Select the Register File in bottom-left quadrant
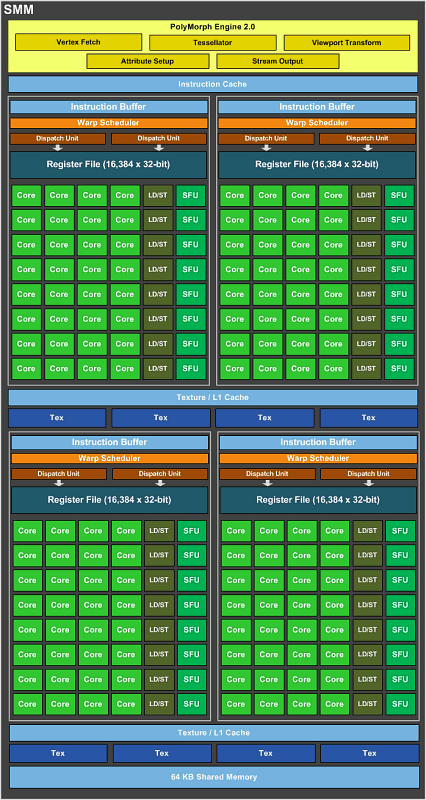This screenshot has width=426, height=800. (x=110, y=500)
